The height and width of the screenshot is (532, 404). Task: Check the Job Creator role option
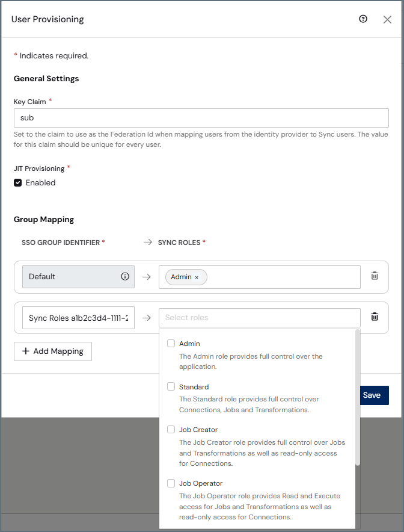[x=171, y=430]
